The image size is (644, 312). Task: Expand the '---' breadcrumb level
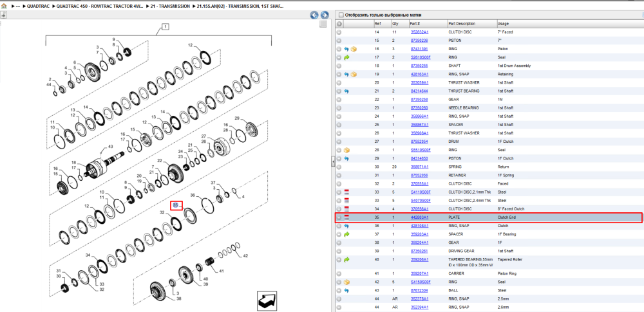(17, 7)
